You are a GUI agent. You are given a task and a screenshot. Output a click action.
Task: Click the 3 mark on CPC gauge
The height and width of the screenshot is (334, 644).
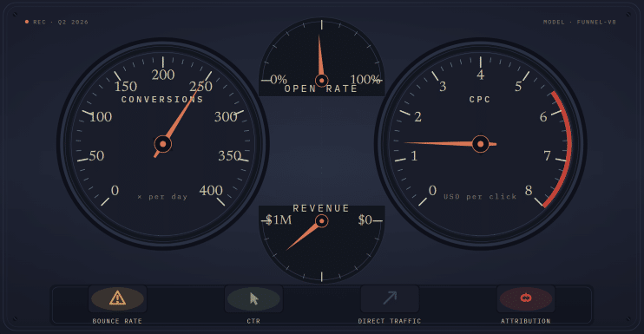coord(443,87)
